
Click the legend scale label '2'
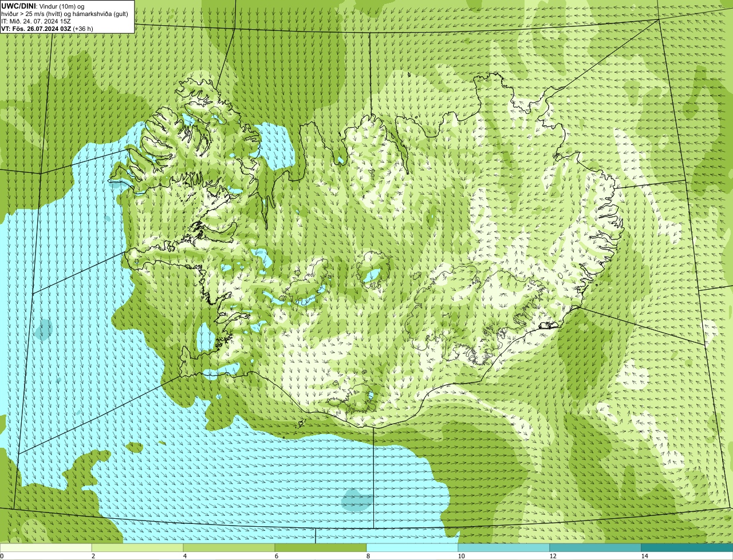(93, 556)
